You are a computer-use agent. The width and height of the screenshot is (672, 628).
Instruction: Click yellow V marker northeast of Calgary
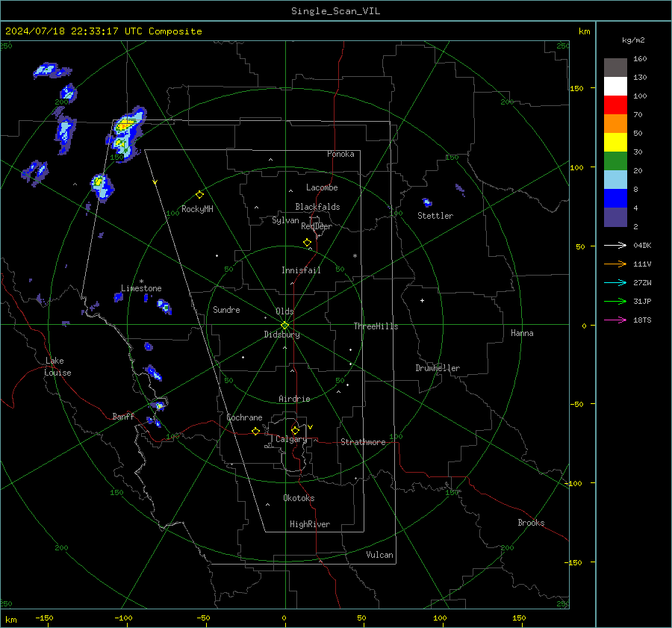[311, 427]
